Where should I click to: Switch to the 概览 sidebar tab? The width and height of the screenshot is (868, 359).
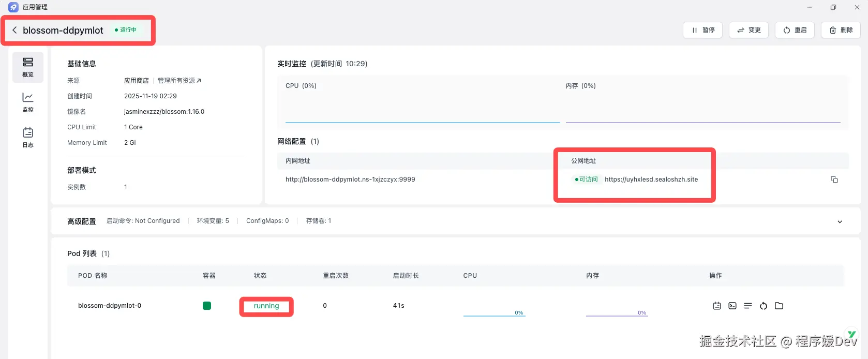click(28, 67)
